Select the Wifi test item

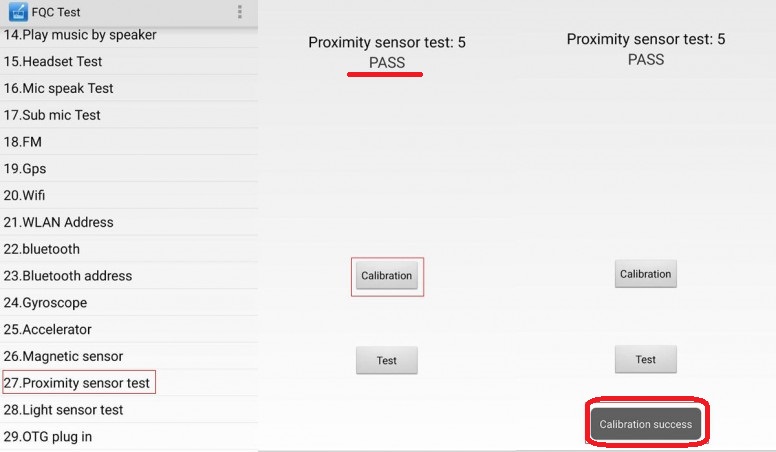(x=25, y=195)
